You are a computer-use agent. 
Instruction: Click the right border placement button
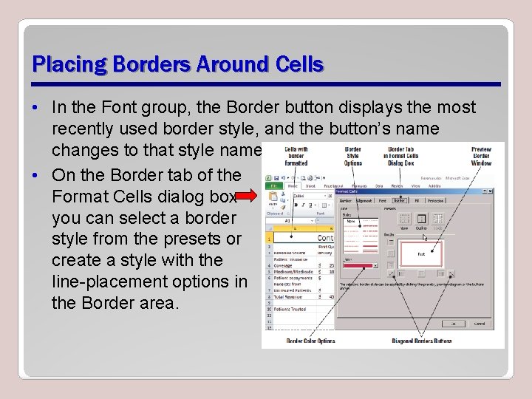pyautogui.click(x=440, y=273)
